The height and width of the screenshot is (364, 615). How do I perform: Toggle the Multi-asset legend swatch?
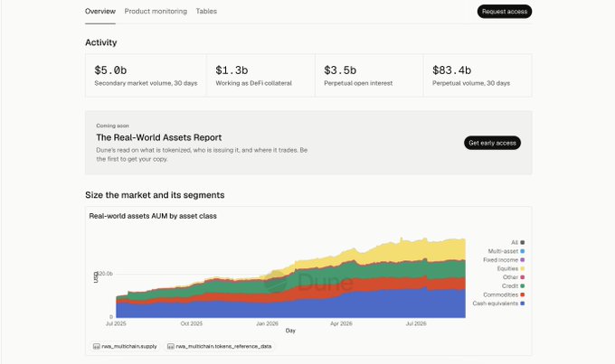(x=523, y=251)
